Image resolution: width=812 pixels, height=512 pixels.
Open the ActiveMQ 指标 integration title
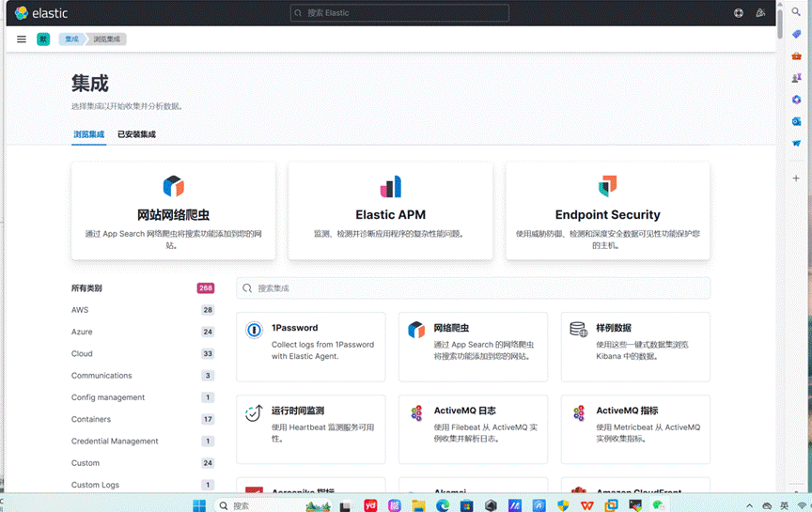point(627,411)
